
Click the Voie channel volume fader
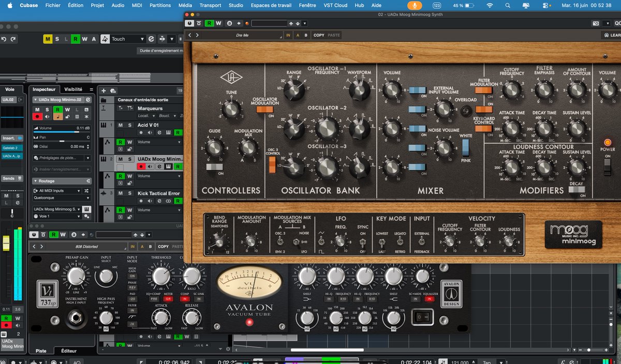click(x=6, y=242)
